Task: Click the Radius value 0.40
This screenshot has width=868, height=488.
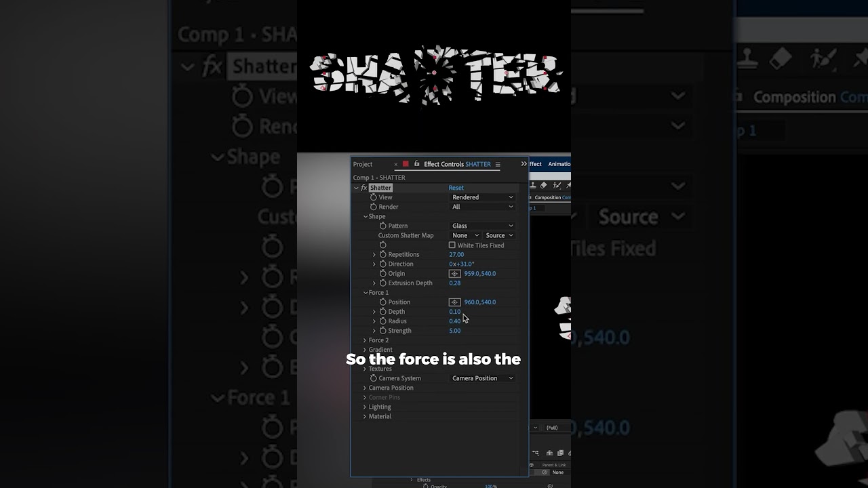Action: click(455, 321)
